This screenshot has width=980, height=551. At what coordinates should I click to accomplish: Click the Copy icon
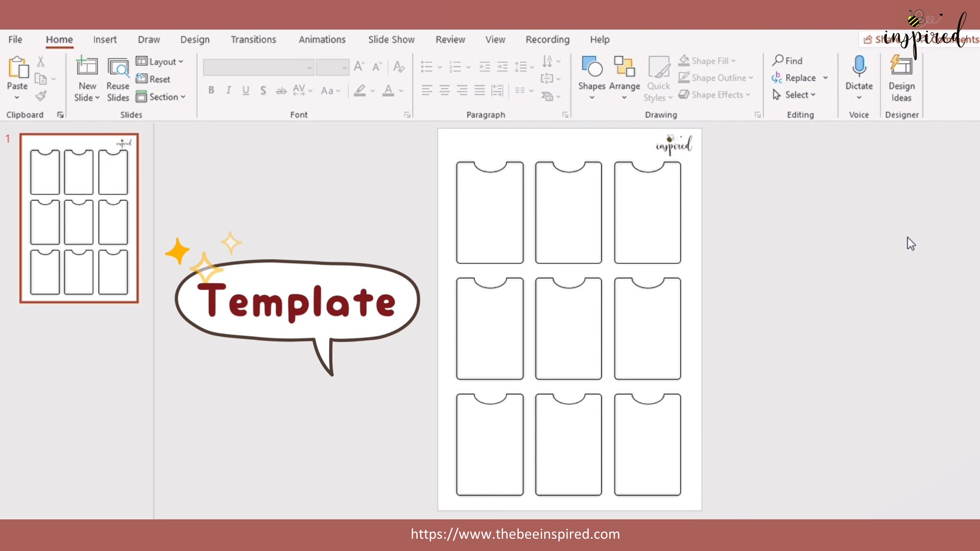coord(41,79)
